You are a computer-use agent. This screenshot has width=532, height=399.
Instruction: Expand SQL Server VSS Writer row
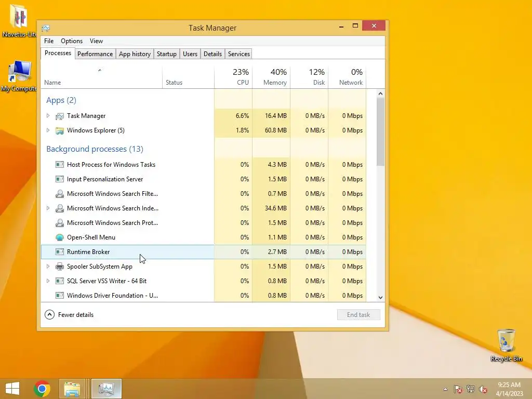[x=48, y=281]
